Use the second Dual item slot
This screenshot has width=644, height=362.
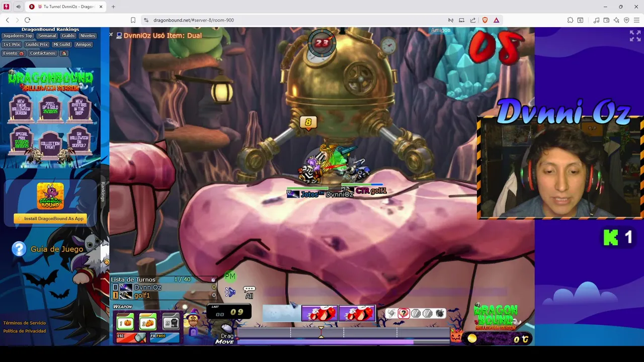[x=357, y=313]
